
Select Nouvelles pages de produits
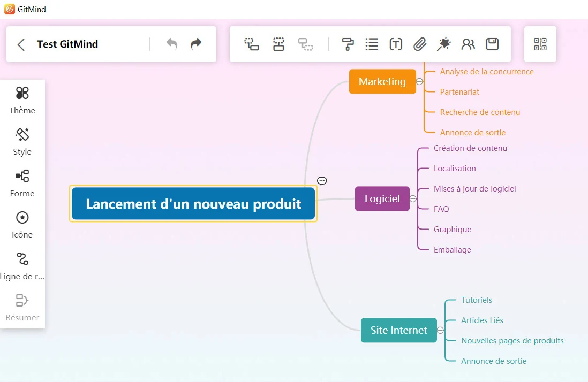point(512,340)
